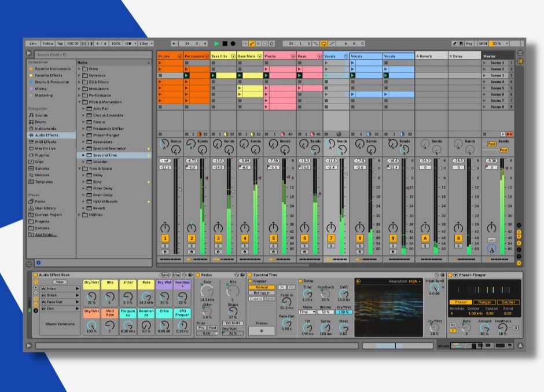This screenshot has height=392, width=544.
Task: Click the Vocals track 7 volume fader
Action: 345,174
